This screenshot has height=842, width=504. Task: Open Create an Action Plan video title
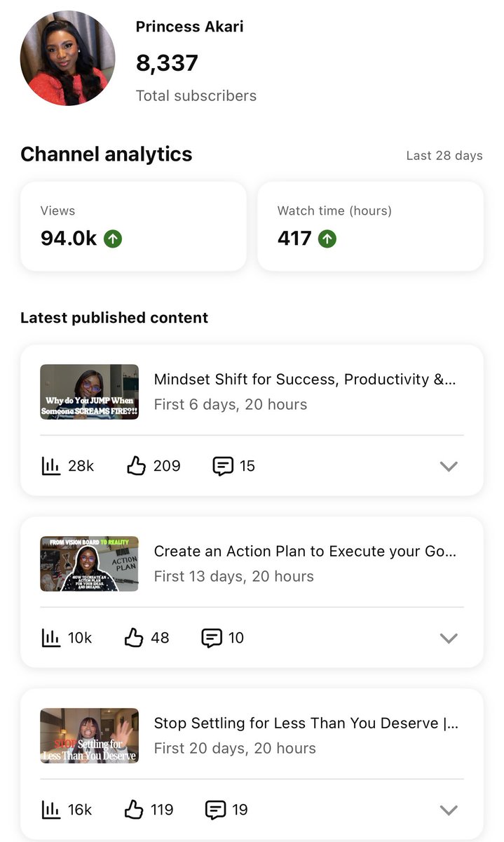tap(305, 552)
